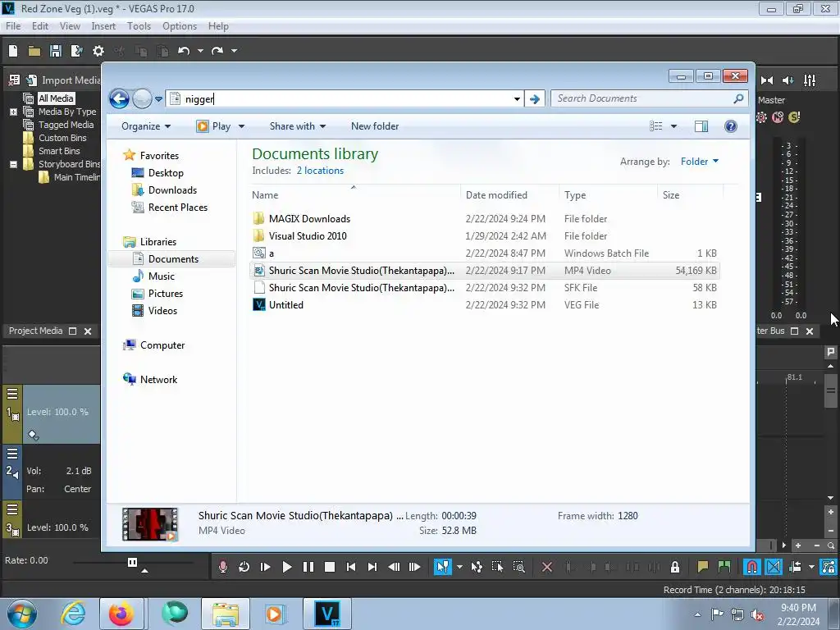This screenshot has height=630, width=840.
Task: Open track 2 hamburger menu
Action: click(x=12, y=454)
